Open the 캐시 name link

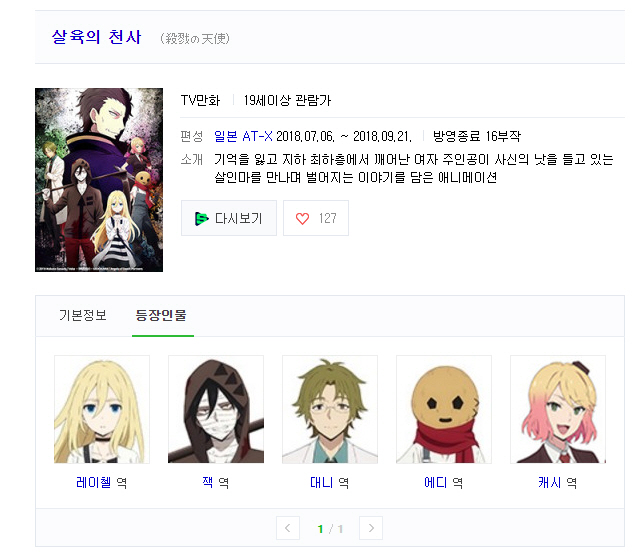click(x=550, y=483)
